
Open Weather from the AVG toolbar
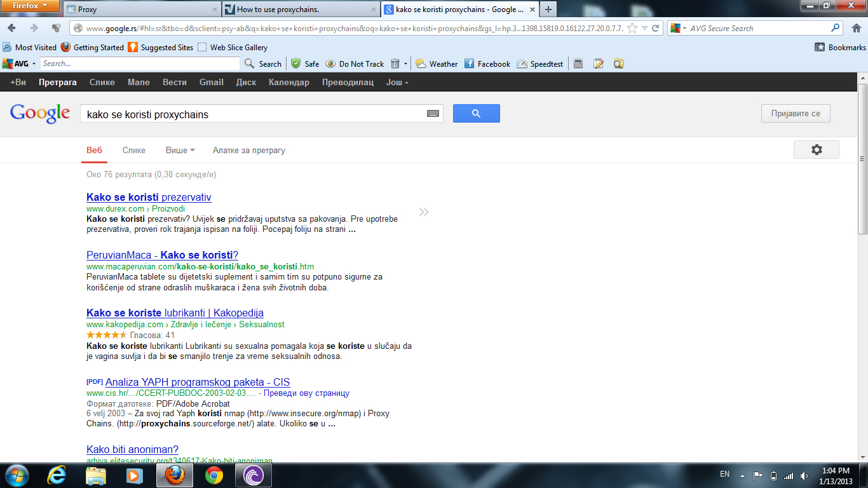(x=437, y=64)
